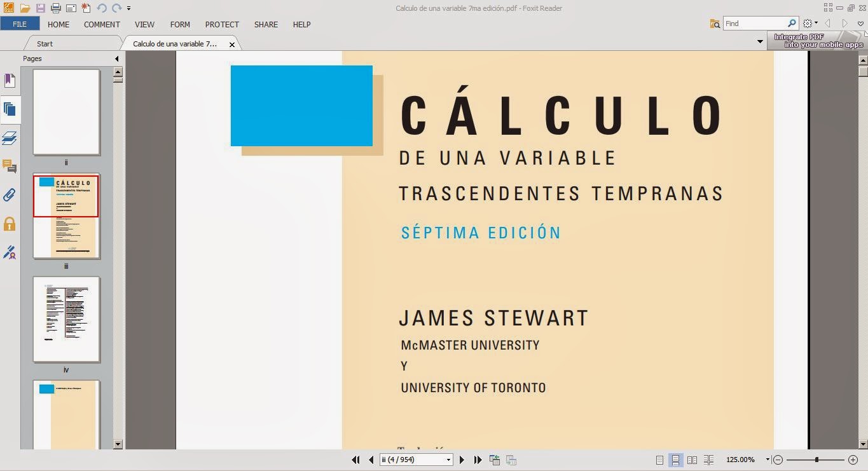The width and height of the screenshot is (868, 471).
Task: Close the Calculo de una variable tab
Action: tap(232, 44)
